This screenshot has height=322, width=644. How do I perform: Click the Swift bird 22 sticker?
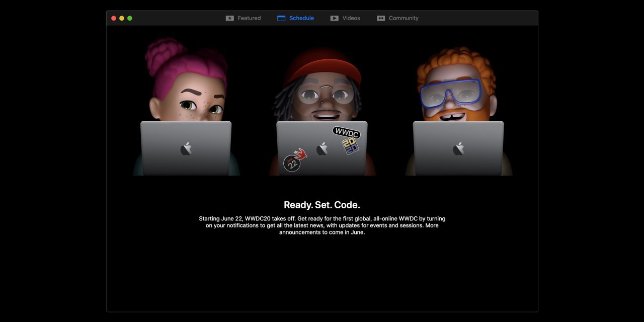click(294, 160)
